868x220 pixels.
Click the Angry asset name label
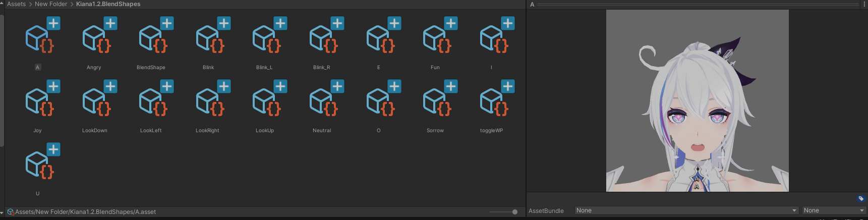[x=94, y=68]
